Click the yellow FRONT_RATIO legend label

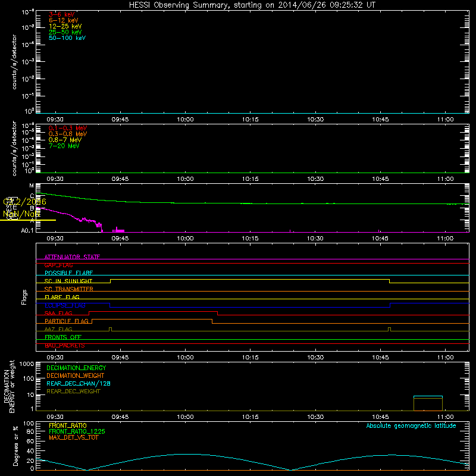[x=68, y=425]
